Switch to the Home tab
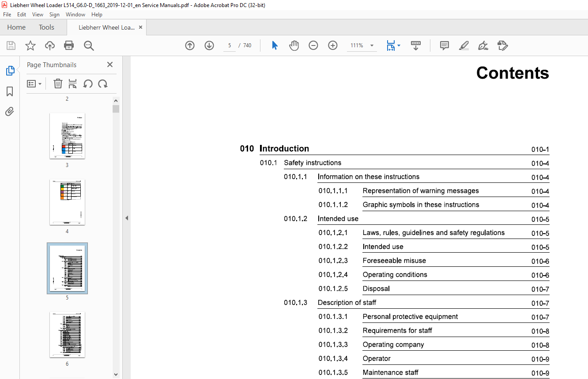 coord(16,27)
